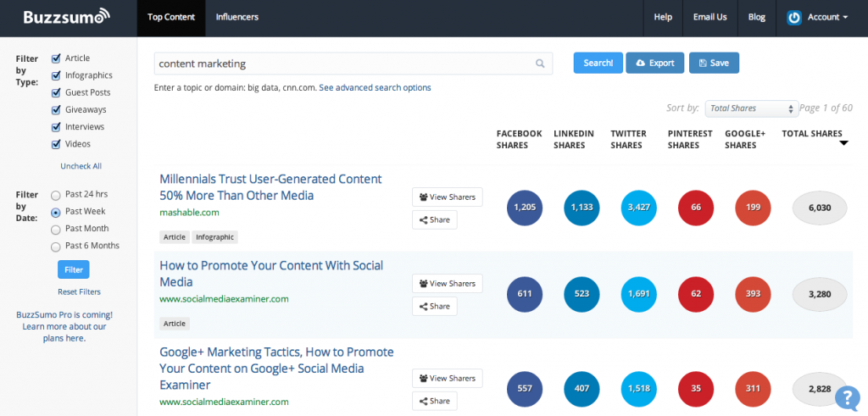View Sharers for How to Promote article

448,283
